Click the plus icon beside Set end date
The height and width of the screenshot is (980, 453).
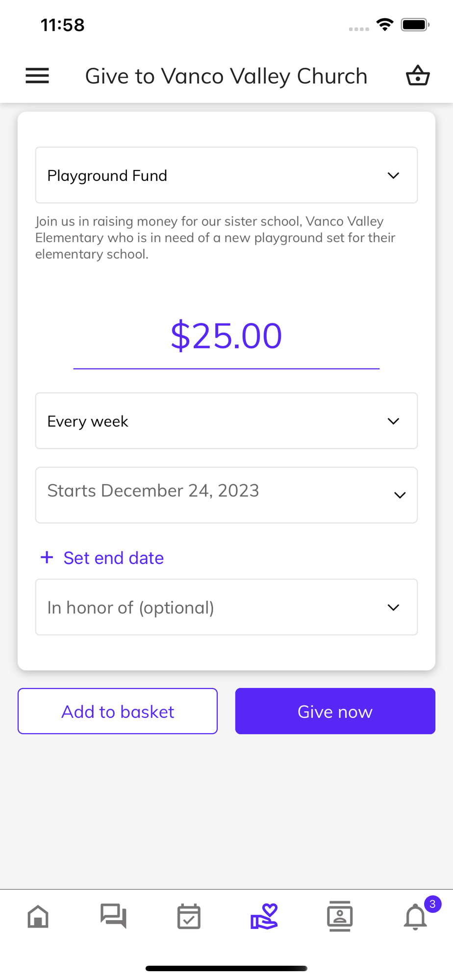coord(47,558)
